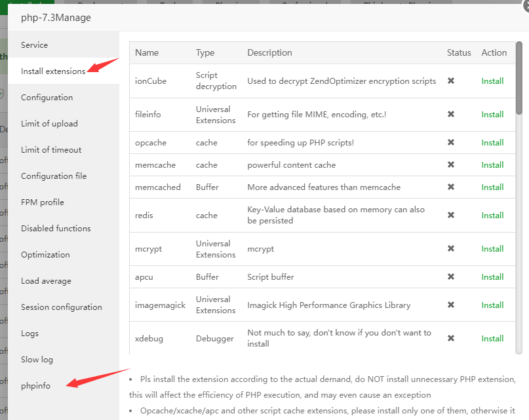The height and width of the screenshot is (420, 529).
Task: Click the imagemagick status X icon
Action: pyautogui.click(x=451, y=305)
